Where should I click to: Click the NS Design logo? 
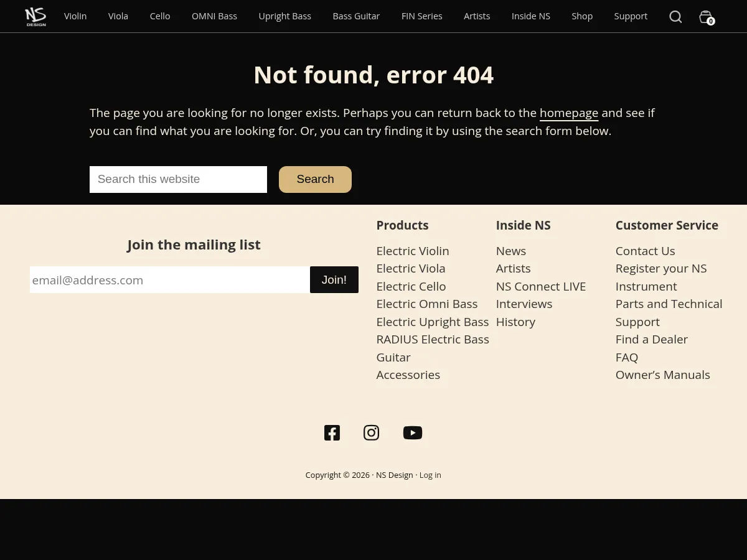tap(35, 17)
